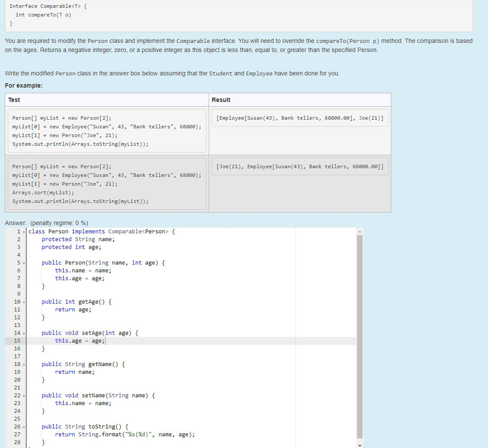
Task: Collapse the setAge method fold
Action: click(x=23, y=333)
